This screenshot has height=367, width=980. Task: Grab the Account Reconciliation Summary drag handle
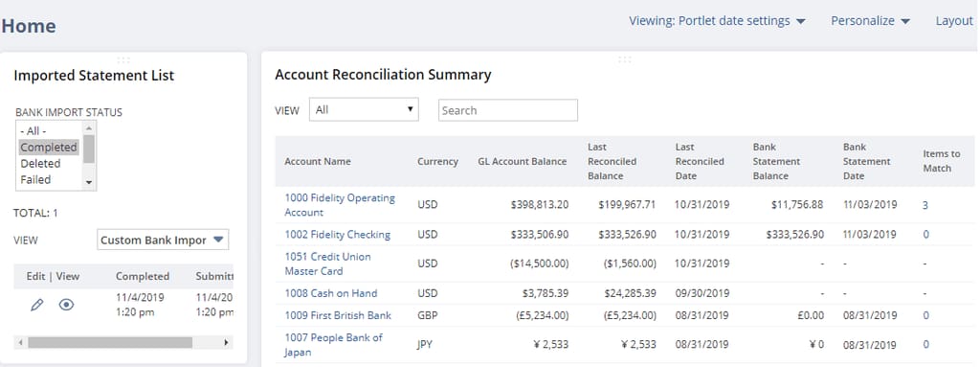click(x=624, y=59)
